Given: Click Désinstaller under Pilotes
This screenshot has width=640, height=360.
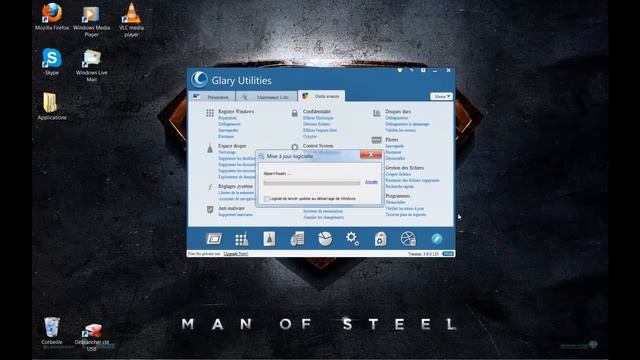Looking at the screenshot, I should coord(396,158).
